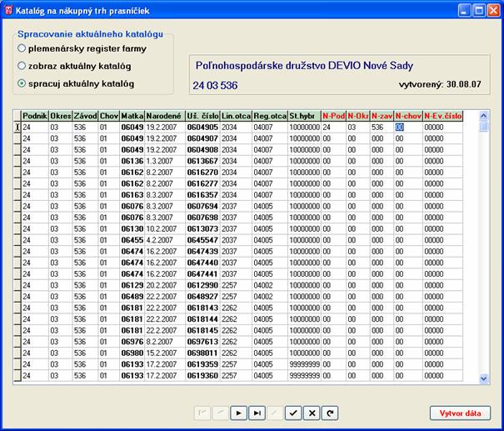Click ear number cell 0619360

point(202,376)
